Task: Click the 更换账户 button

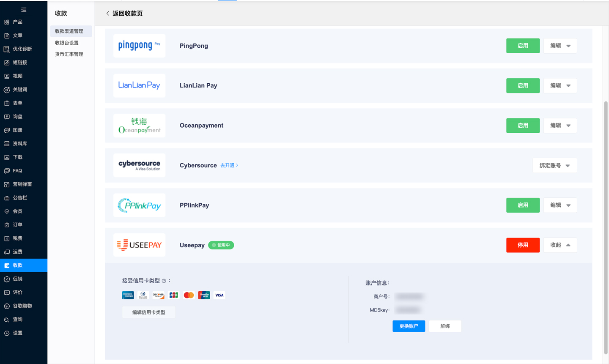Action: [409, 326]
